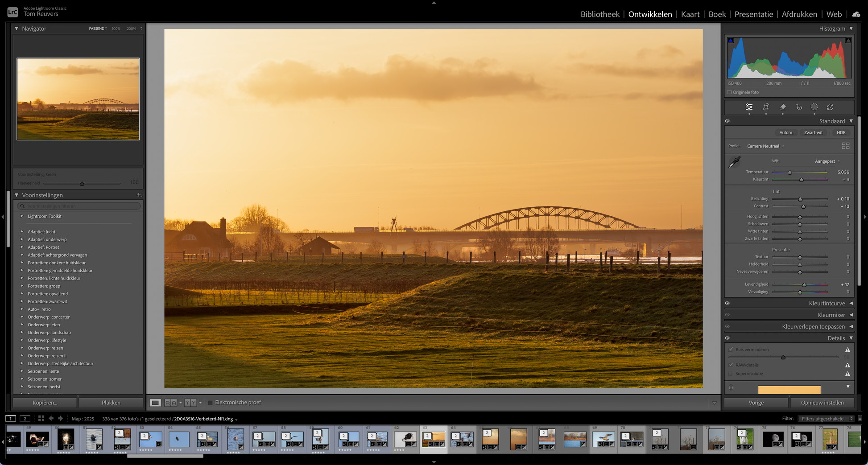Switch to the Bibliotheek module
Image resolution: width=868 pixels, height=465 pixels.
pyautogui.click(x=600, y=14)
